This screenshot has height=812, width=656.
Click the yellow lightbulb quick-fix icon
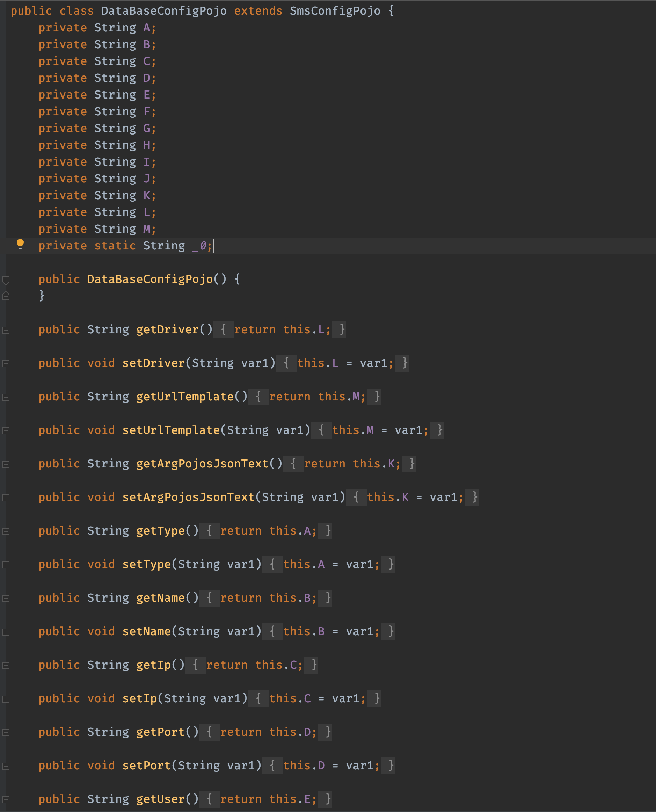(20, 244)
